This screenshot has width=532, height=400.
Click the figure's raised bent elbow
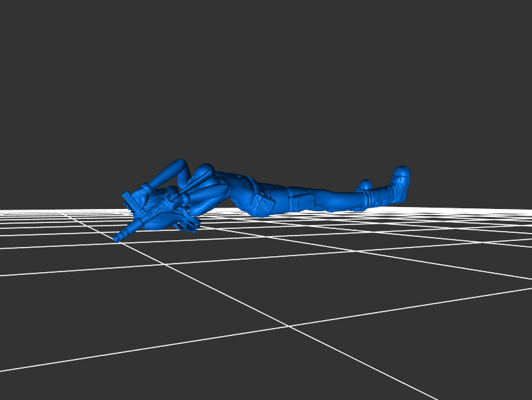[x=178, y=163]
